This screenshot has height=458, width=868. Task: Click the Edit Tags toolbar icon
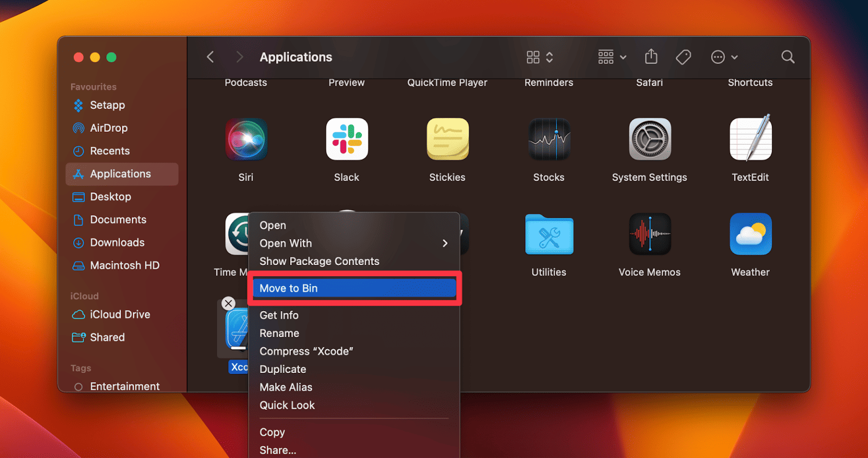tap(684, 57)
